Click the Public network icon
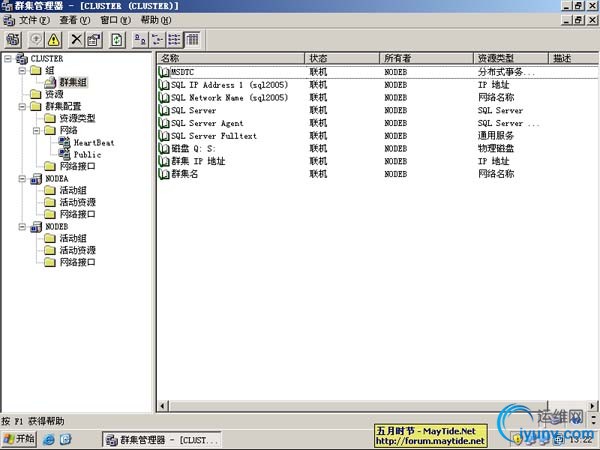Image resolution: width=600 pixels, height=450 pixels. point(65,154)
